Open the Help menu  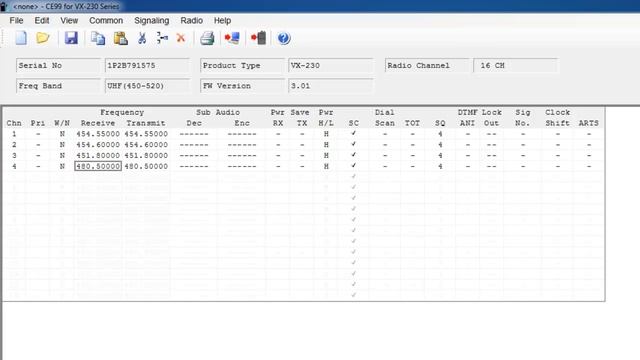tap(222, 20)
